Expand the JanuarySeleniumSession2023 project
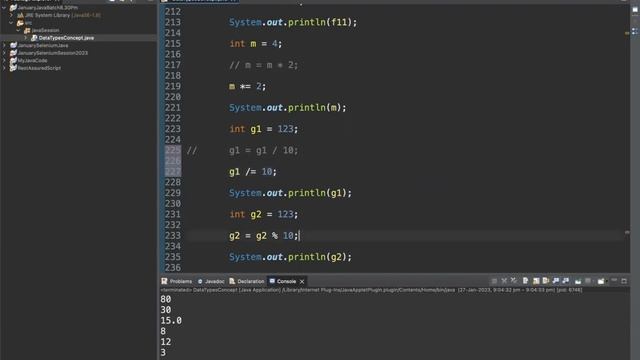This screenshot has width=640, height=360. pos(4,53)
